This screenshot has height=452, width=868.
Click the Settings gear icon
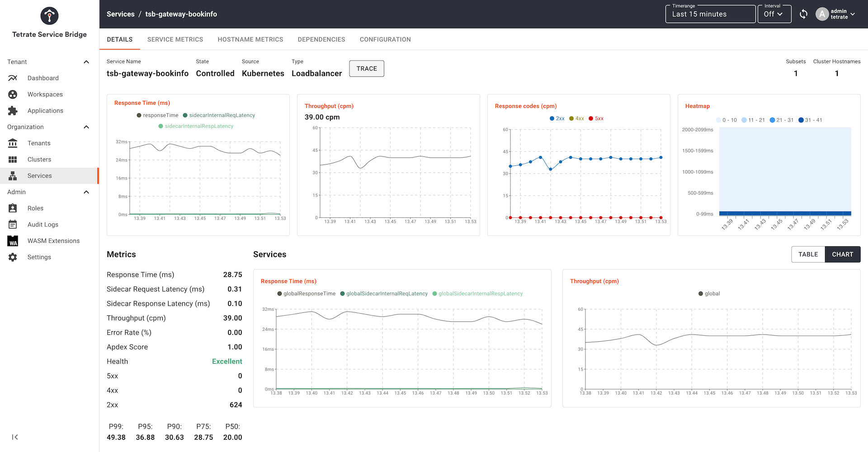coord(13,257)
